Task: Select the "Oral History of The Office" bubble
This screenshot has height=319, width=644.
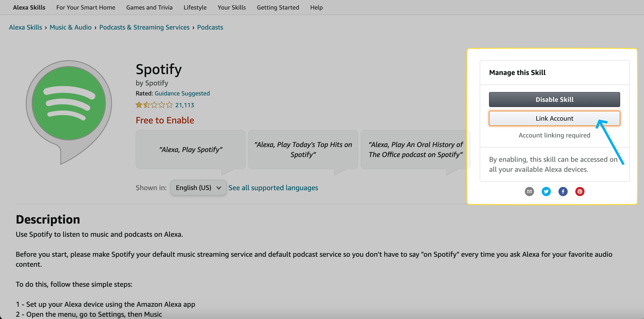Action: pyautogui.click(x=415, y=150)
